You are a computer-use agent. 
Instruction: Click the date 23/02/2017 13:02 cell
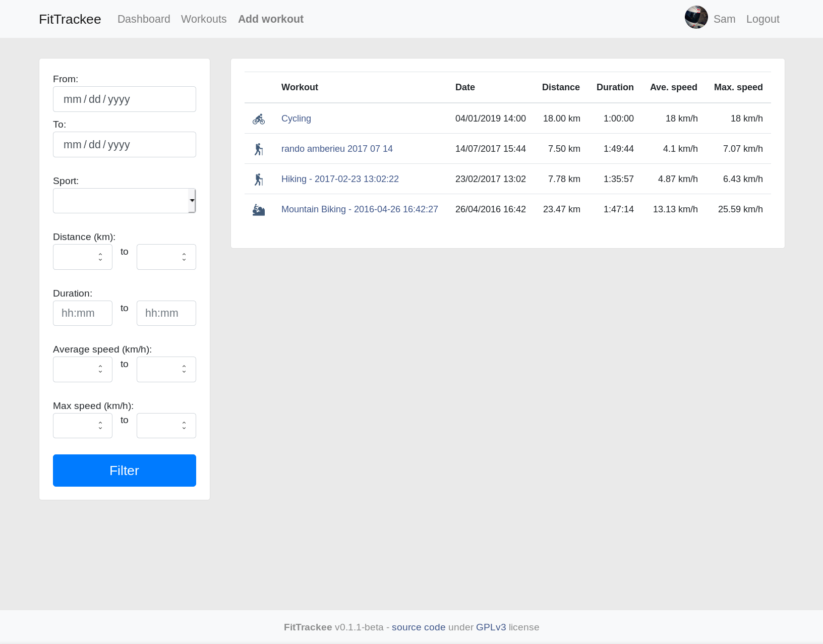tap(491, 179)
